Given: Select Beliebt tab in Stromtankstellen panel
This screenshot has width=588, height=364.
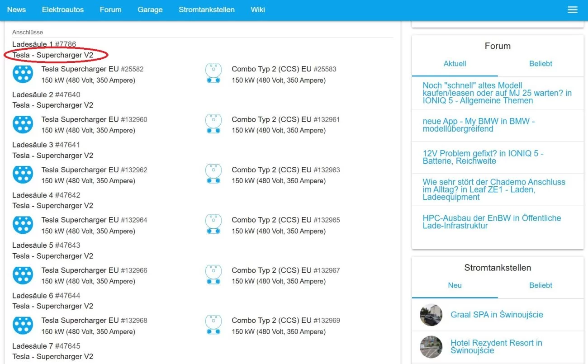Looking at the screenshot, I should point(541,285).
